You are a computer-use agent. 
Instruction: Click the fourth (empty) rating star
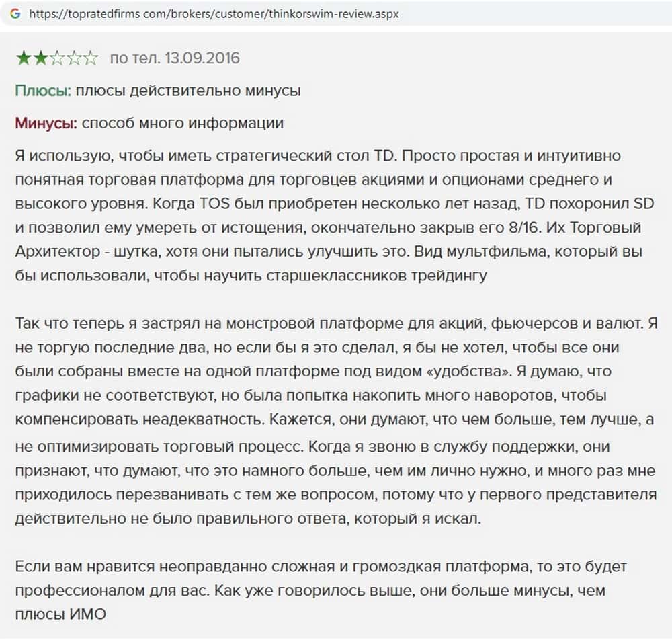click(74, 58)
